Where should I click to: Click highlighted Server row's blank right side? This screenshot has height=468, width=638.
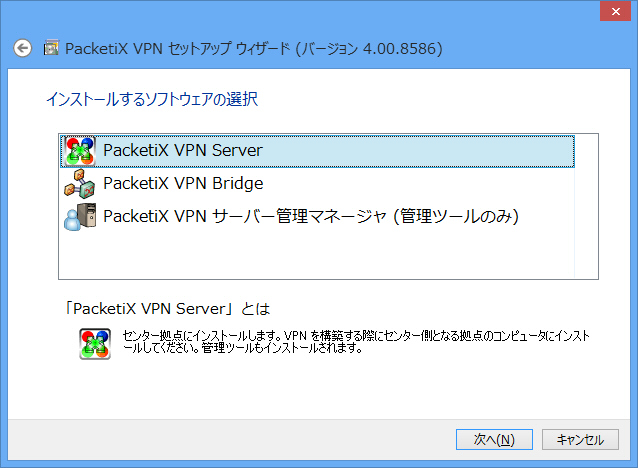(419, 151)
